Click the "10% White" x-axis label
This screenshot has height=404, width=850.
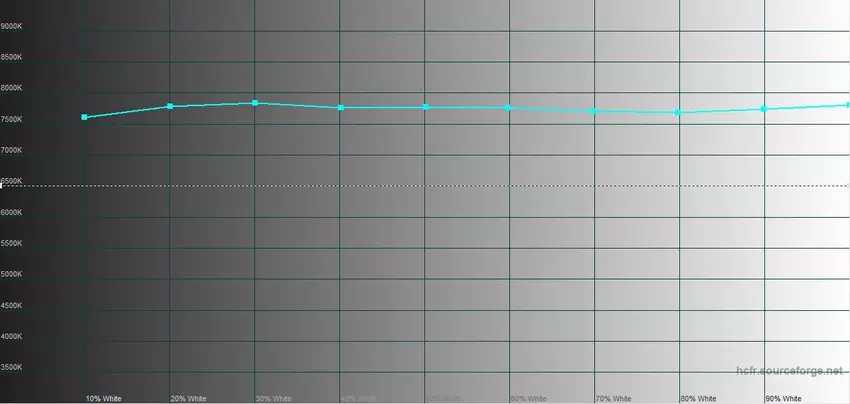pos(104,398)
